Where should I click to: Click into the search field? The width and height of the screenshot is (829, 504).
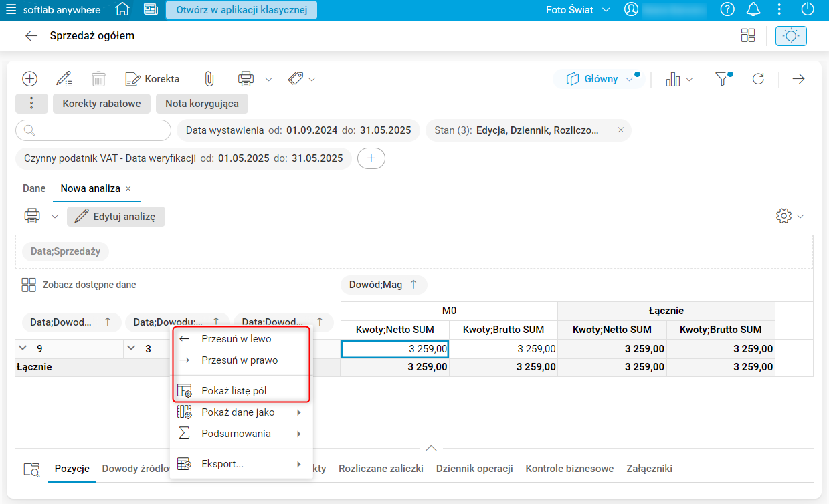point(94,130)
